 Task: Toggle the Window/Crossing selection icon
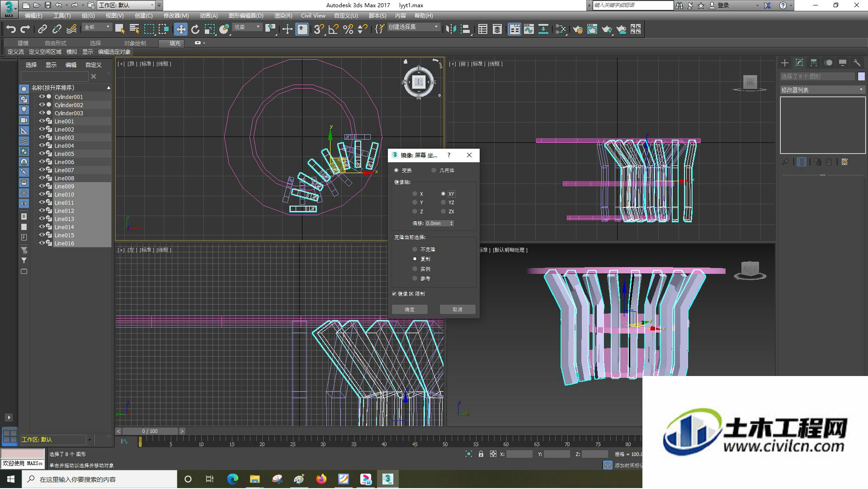(163, 29)
